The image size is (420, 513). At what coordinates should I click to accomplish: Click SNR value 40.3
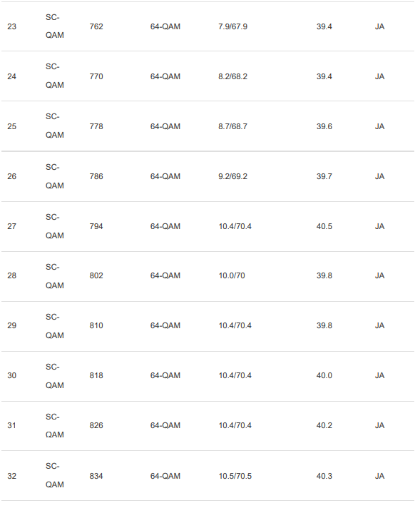pos(324,477)
